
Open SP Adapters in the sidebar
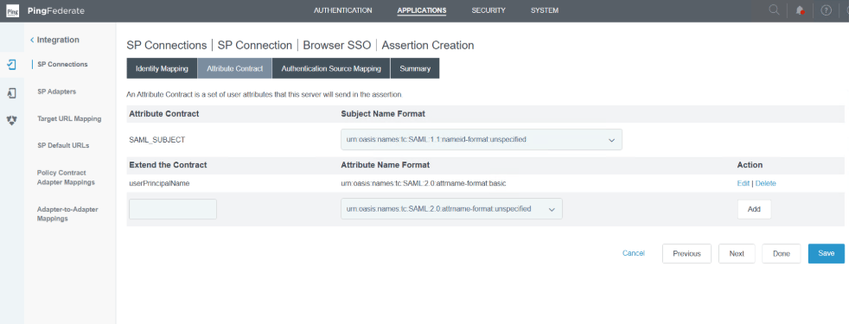point(56,92)
